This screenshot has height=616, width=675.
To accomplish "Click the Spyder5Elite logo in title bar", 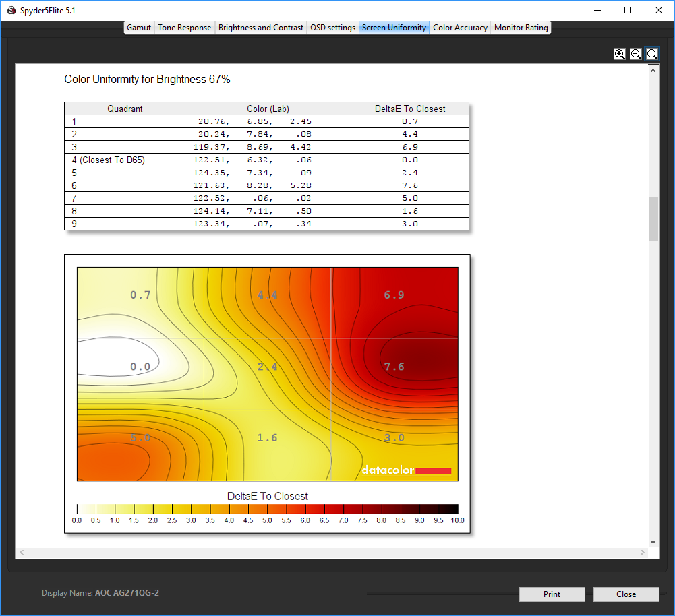I will (x=11, y=10).
